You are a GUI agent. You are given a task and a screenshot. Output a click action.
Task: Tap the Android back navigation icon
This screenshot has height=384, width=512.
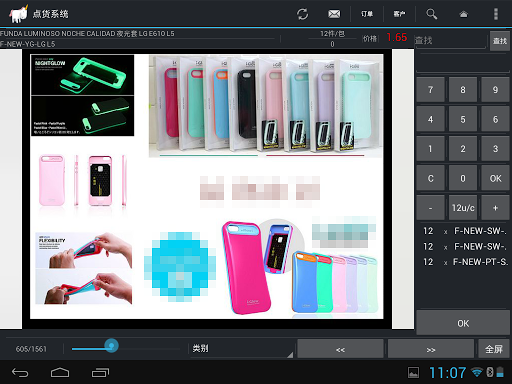20,372
